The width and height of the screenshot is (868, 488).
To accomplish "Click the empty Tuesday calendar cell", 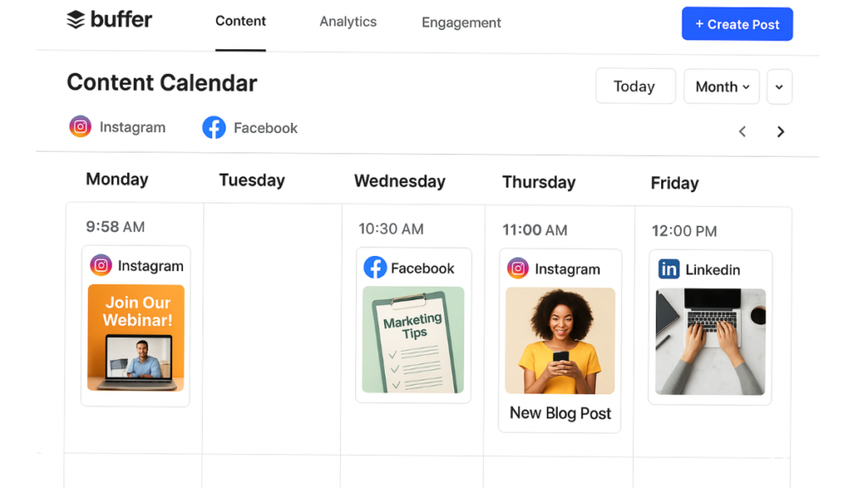I will pos(272,330).
